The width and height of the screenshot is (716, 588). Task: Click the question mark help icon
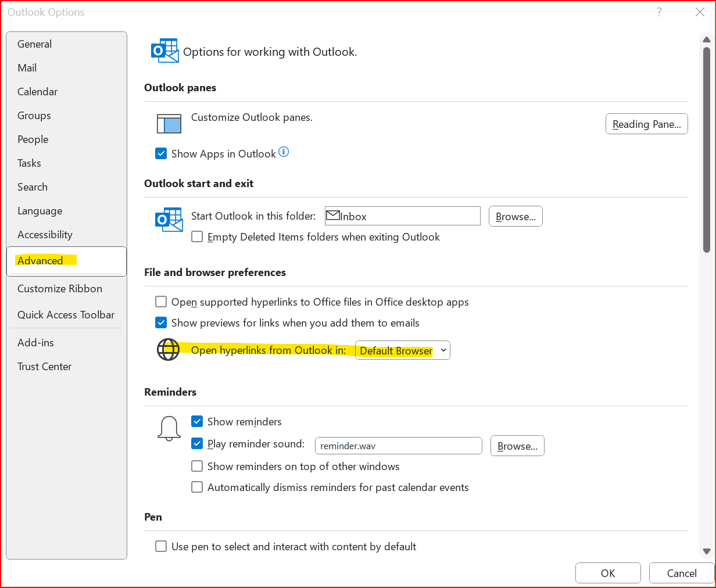pos(659,12)
